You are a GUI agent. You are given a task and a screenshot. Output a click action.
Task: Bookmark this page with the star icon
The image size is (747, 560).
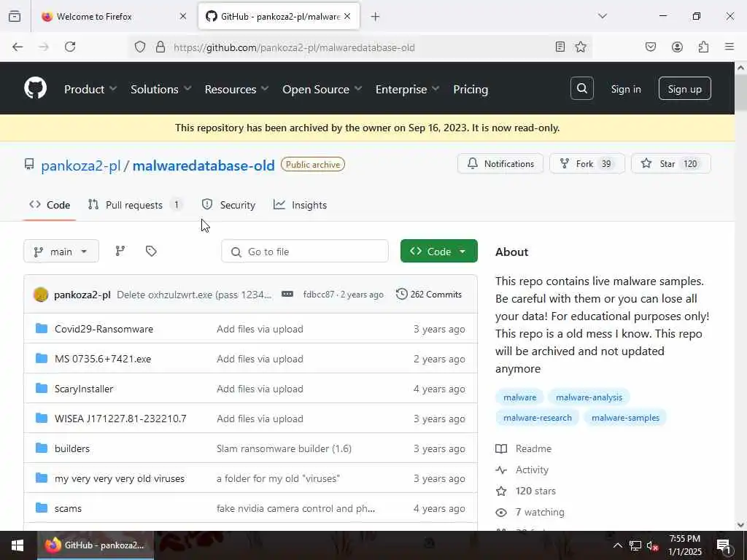(580, 47)
